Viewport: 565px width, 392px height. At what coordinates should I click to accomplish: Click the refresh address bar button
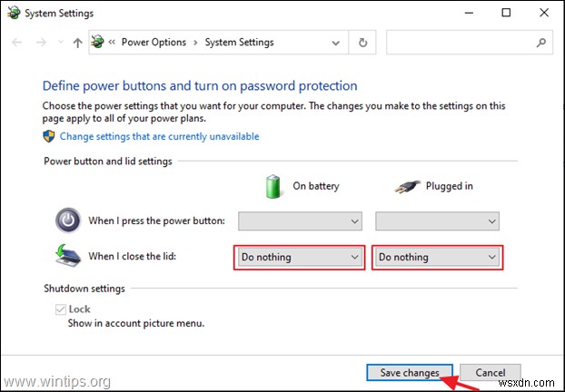pos(363,43)
